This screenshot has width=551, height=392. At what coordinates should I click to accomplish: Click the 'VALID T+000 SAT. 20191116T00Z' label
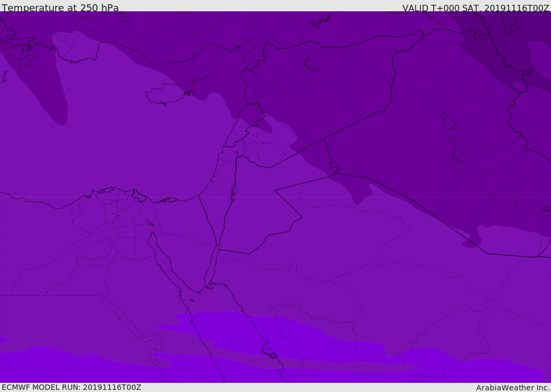click(x=476, y=8)
